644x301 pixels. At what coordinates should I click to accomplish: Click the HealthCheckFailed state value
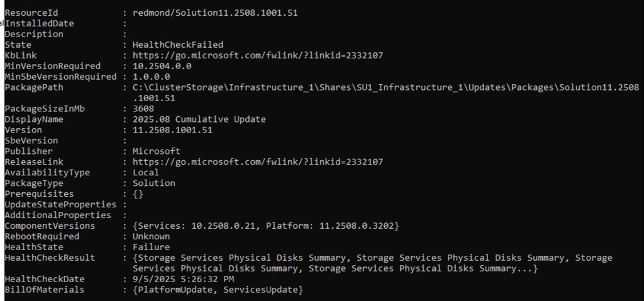tap(176, 45)
